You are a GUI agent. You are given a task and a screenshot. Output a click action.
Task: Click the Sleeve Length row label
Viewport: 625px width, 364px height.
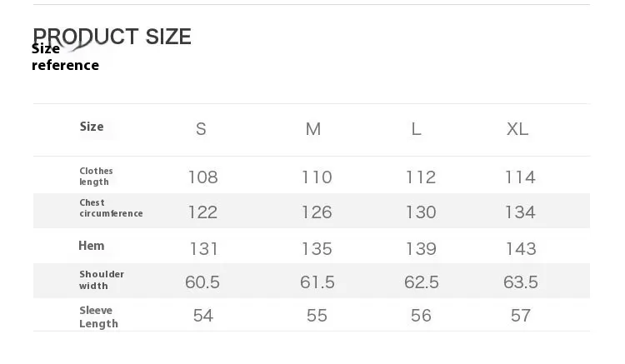click(x=98, y=317)
